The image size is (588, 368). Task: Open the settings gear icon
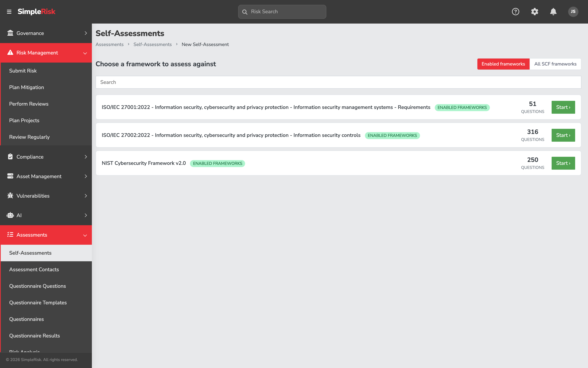pyautogui.click(x=535, y=11)
